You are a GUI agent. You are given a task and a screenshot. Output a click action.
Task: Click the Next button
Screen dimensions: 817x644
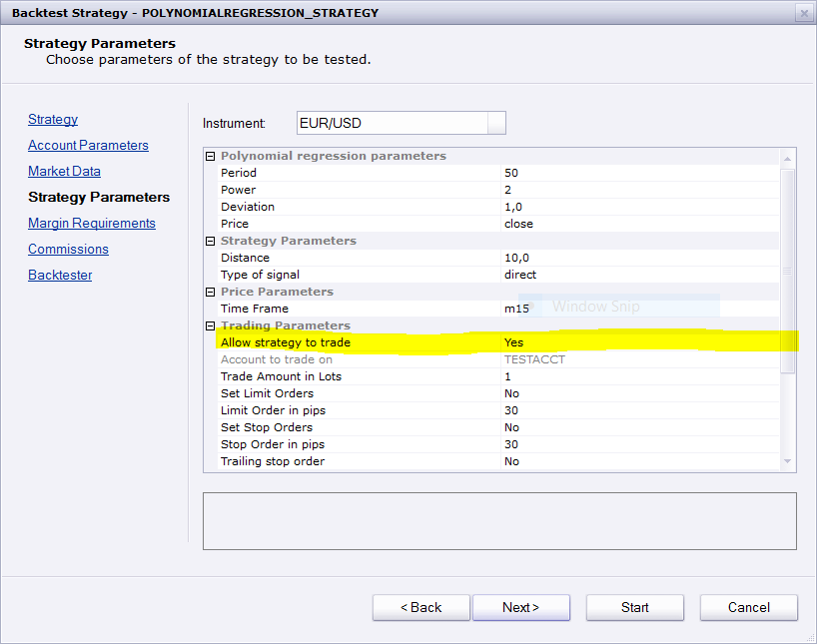[x=521, y=607]
